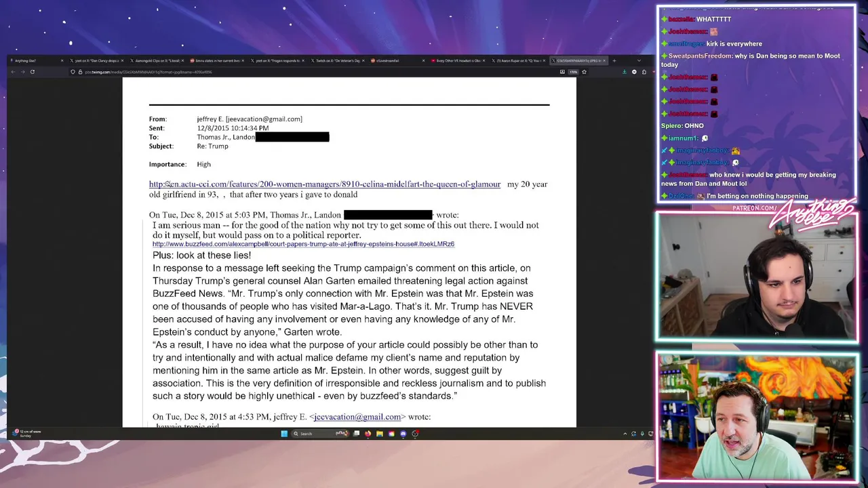Switch to the 'Asmongold Clips on X' tab

click(157, 60)
